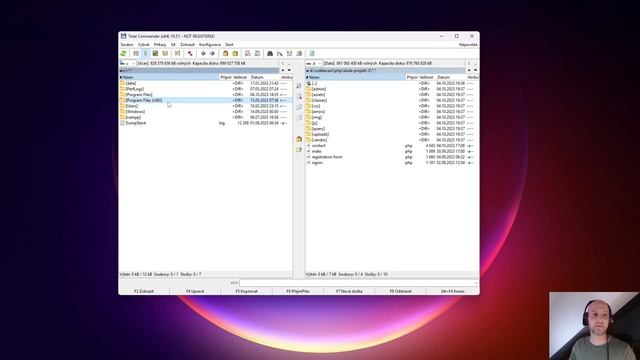Open the Start menu item
This screenshot has width=640, height=360.
(x=229, y=44)
